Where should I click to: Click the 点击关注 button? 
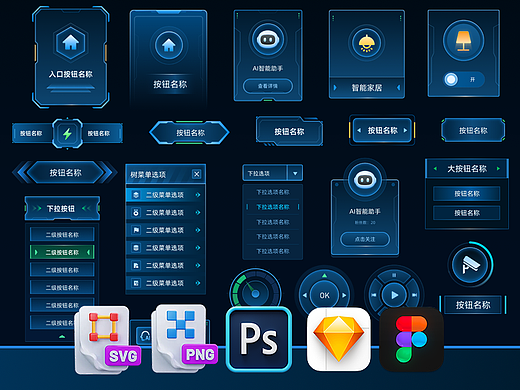(365, 239)
